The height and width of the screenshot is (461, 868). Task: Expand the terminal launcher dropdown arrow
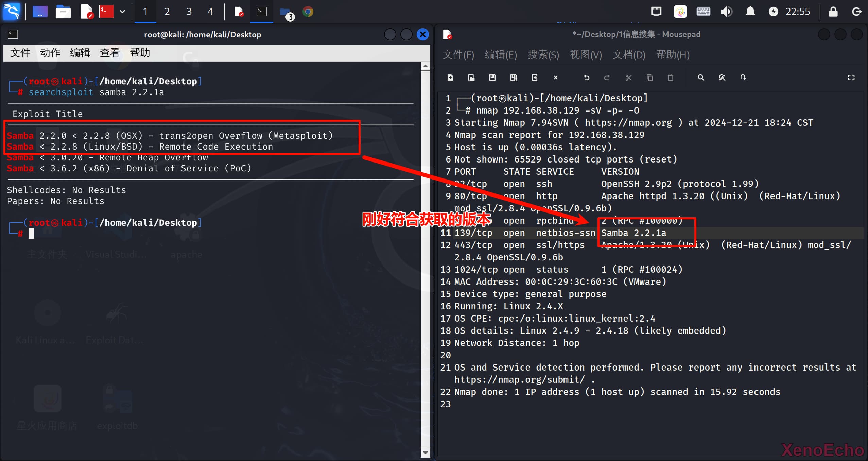click(122, 12)
